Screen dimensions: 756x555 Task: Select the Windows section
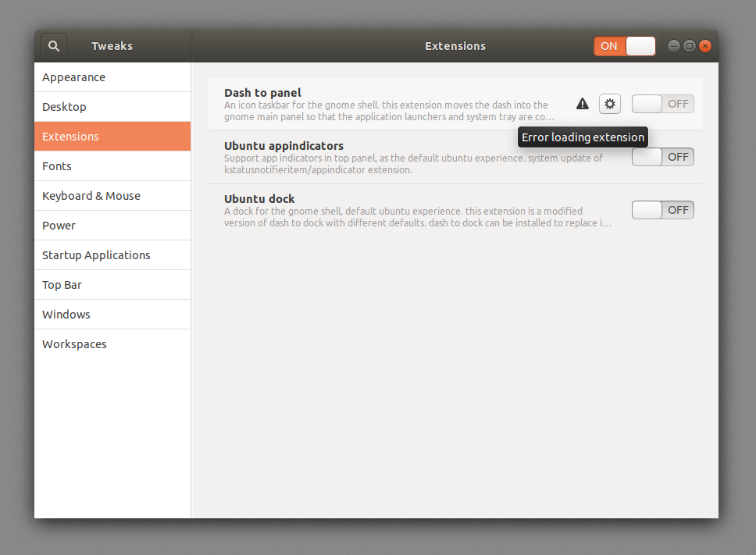click(112, 315)
